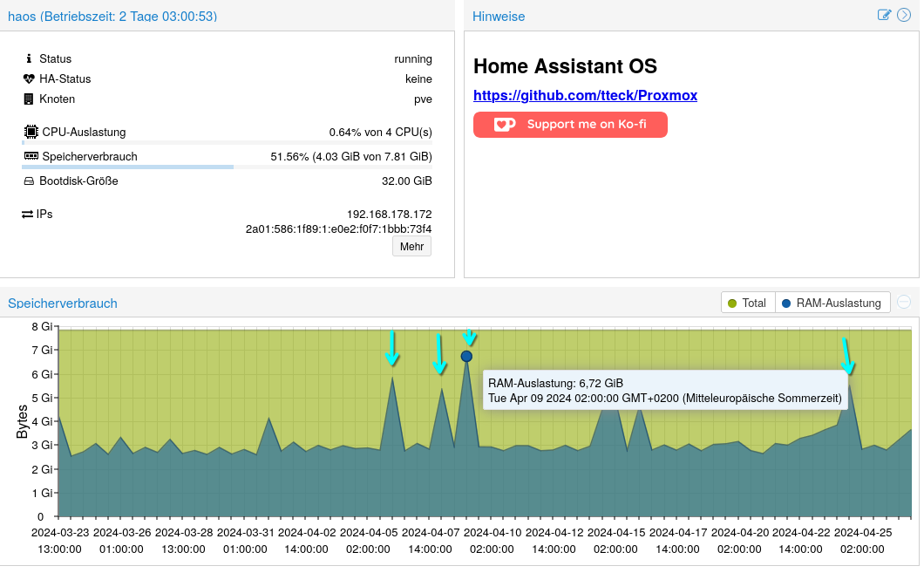Screen dimensions: 924x573
Task: Click the '0.64% von 4 CPU(s)' value
Action: (x=381, y=132)
